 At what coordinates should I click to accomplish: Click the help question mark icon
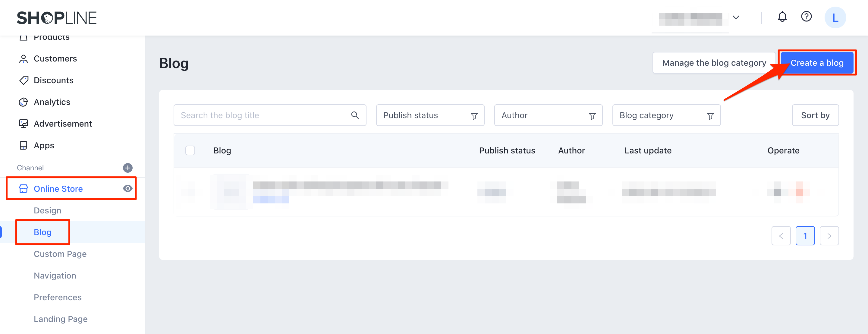coord(806,17)
